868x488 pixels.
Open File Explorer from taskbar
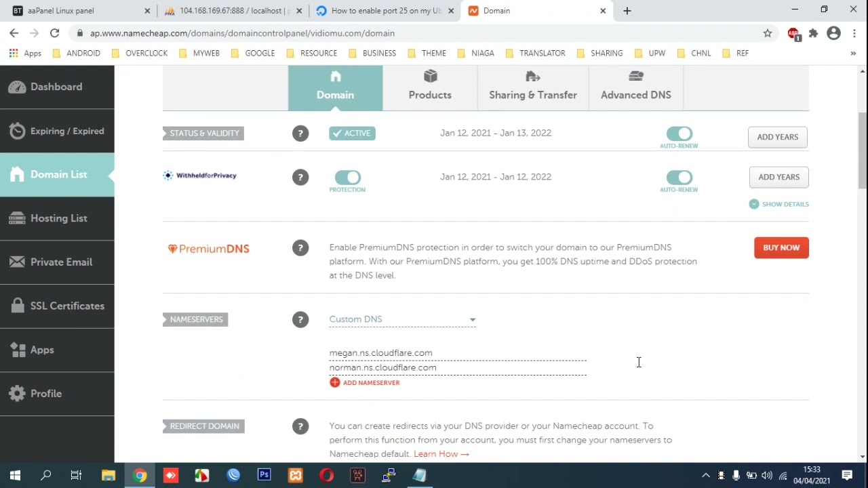pos(108,475)
